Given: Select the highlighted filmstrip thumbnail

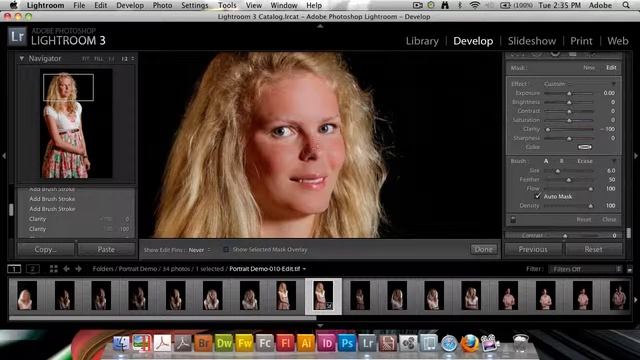Looking at the screenshot, I should pyautogui.click(x=323, y=296).
